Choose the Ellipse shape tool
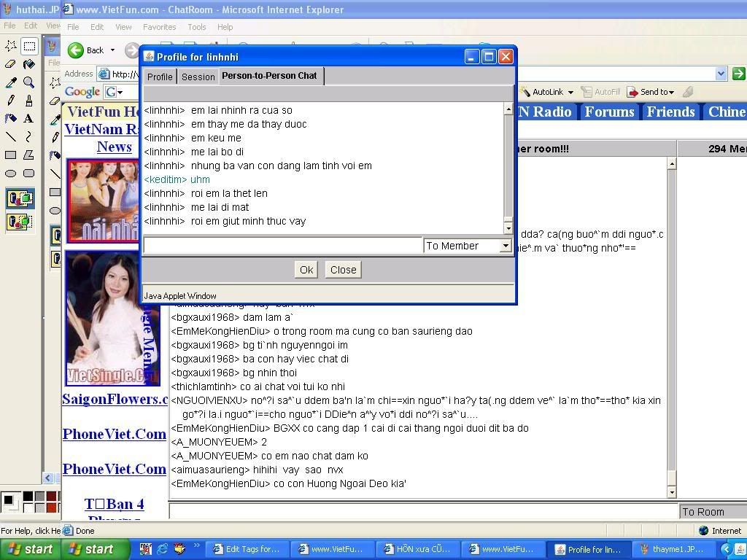The width and height of the screenshot is (747, 560). point(10,174)
